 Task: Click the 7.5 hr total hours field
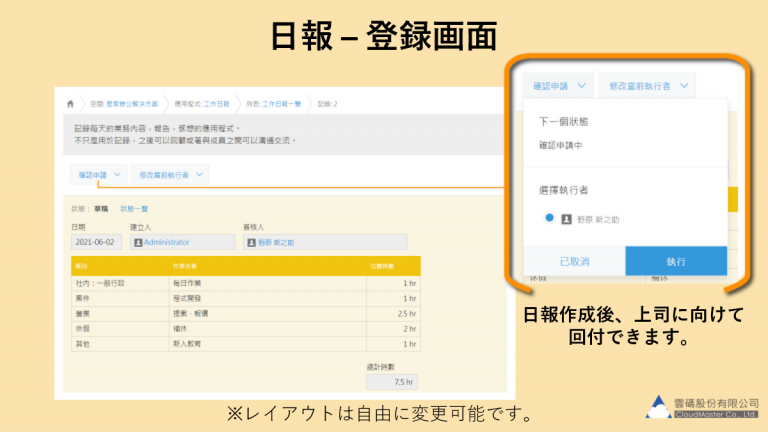pyautogui.click(x=391, y=381)
